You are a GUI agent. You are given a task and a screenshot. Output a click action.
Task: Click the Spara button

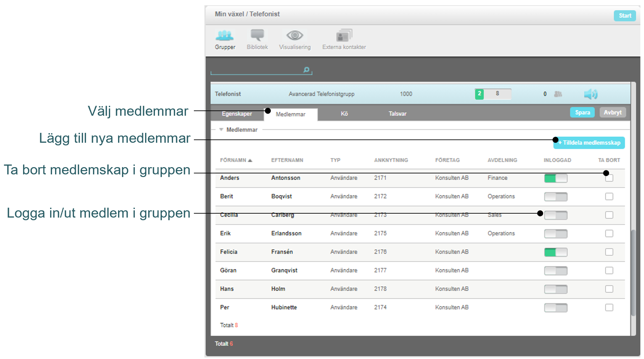582,112
